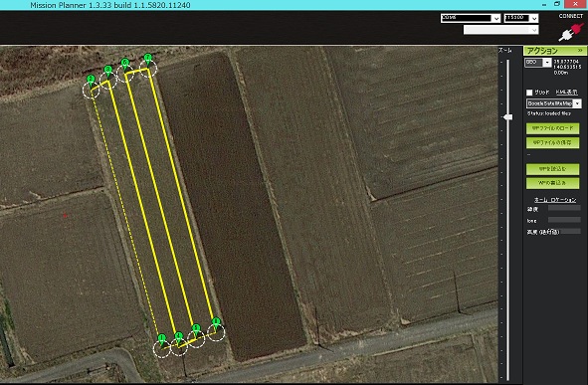
Task: Click the WPの書込み button
Action: (x=553, y=183)
